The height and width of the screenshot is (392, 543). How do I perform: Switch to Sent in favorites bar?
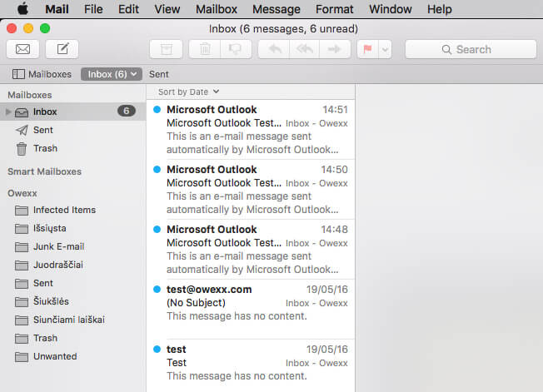(158, 74)
